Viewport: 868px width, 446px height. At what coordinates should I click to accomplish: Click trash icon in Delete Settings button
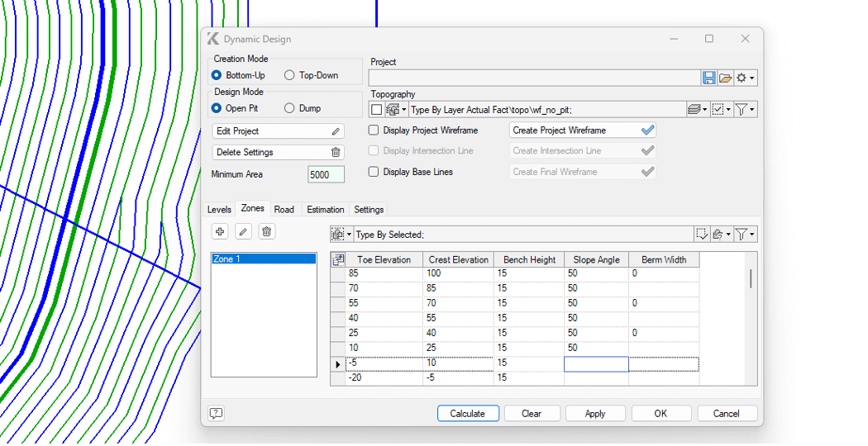pyautogui.click(x=336, y=152)
